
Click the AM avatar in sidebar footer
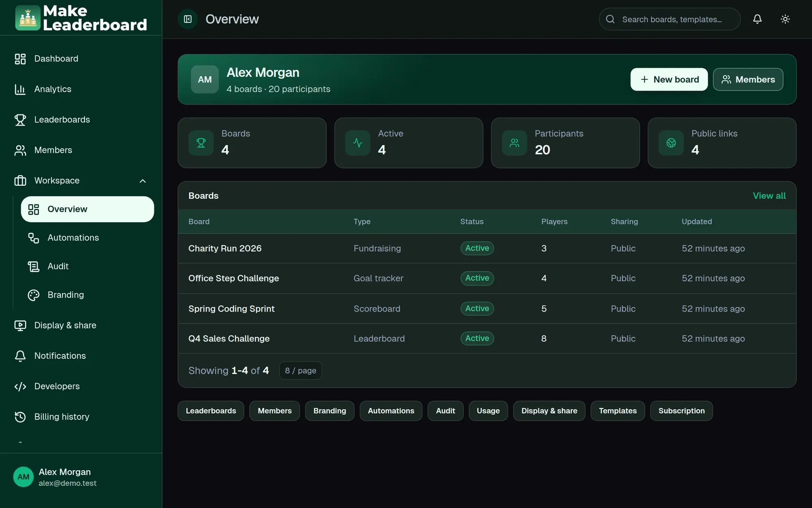[24, 477]
